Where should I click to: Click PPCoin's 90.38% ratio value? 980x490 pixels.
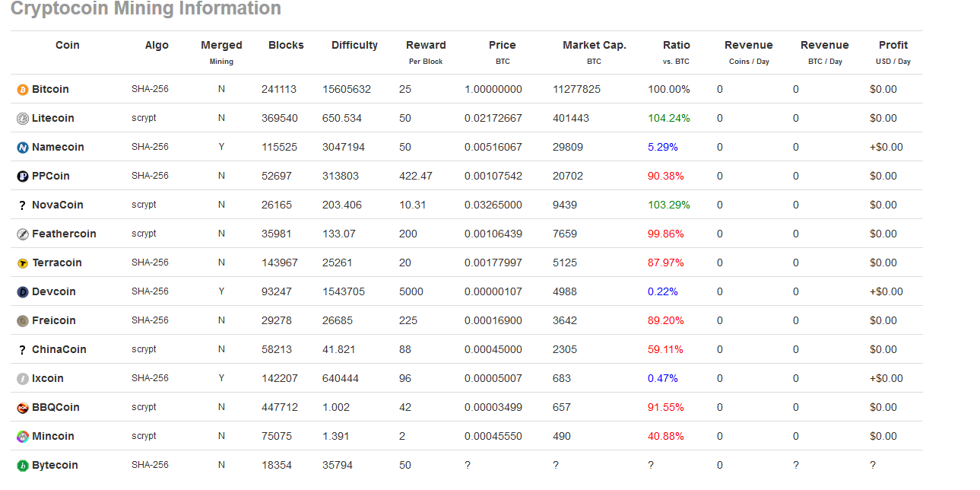[666, 176]
